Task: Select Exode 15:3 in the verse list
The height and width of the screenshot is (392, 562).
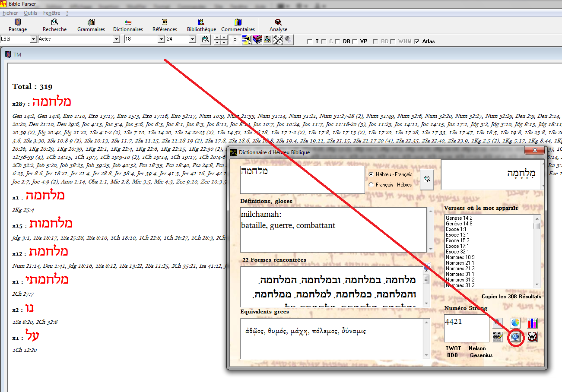Action: (x=457, y=240)
